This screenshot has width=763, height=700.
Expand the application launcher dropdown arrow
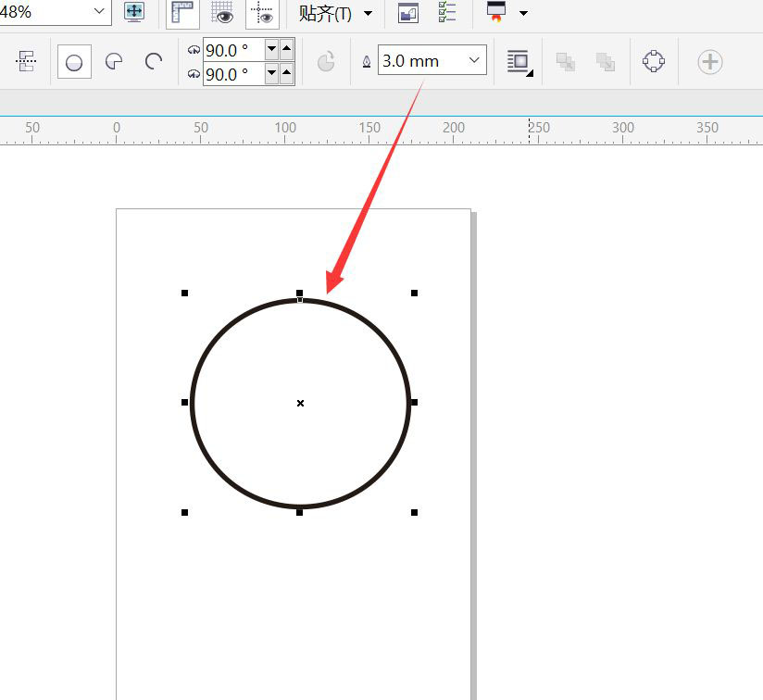pyautogui.click(x=524, y=13)
